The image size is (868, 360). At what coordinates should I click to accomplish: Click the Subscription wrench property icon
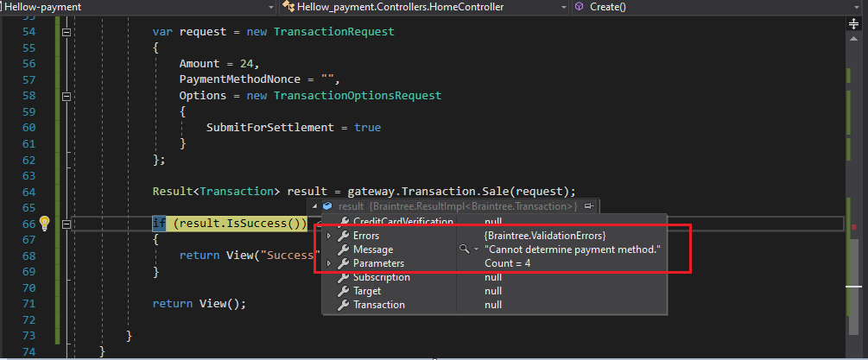[x=344, y=278]
